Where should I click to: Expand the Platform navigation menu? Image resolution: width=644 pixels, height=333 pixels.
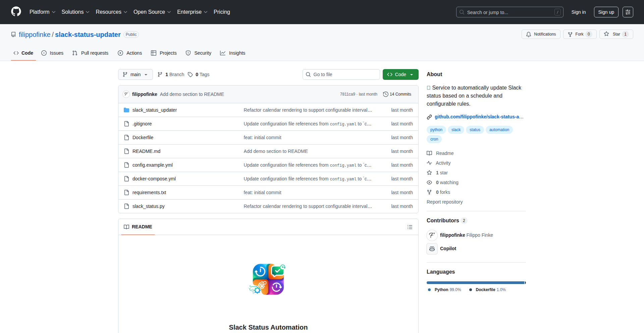42,12
